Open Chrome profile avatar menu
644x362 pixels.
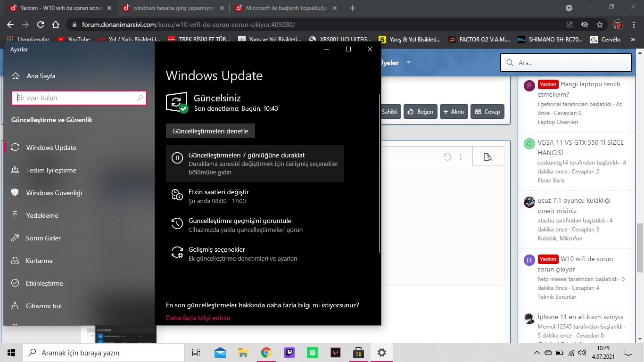pyautogui.click(x=619, y=25)
